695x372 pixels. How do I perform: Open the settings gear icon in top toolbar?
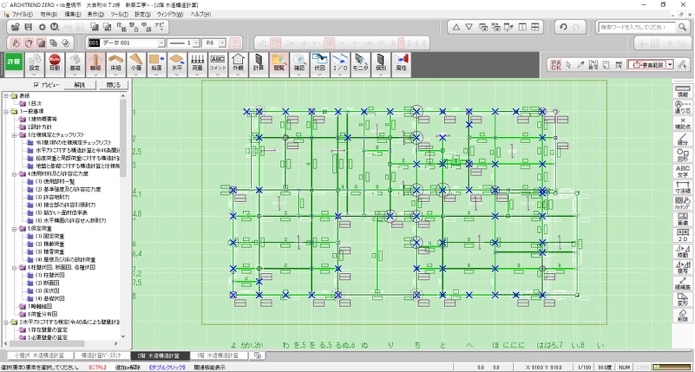[x=42, y=27]
